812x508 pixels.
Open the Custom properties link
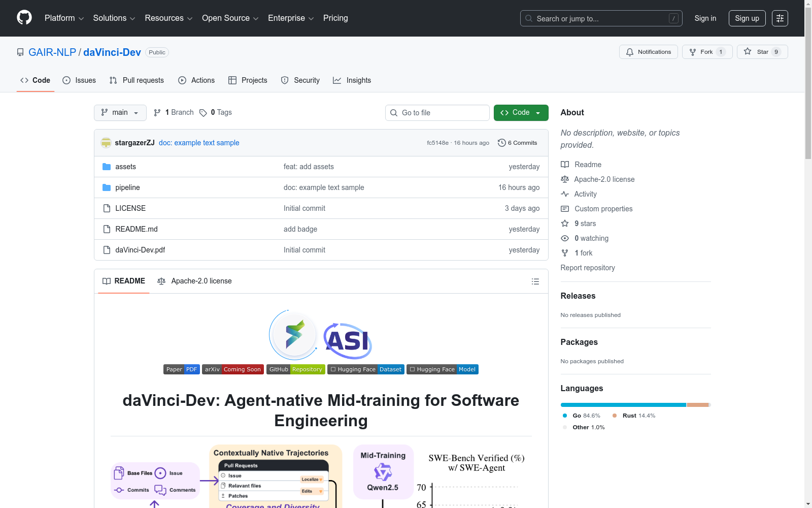597,209
